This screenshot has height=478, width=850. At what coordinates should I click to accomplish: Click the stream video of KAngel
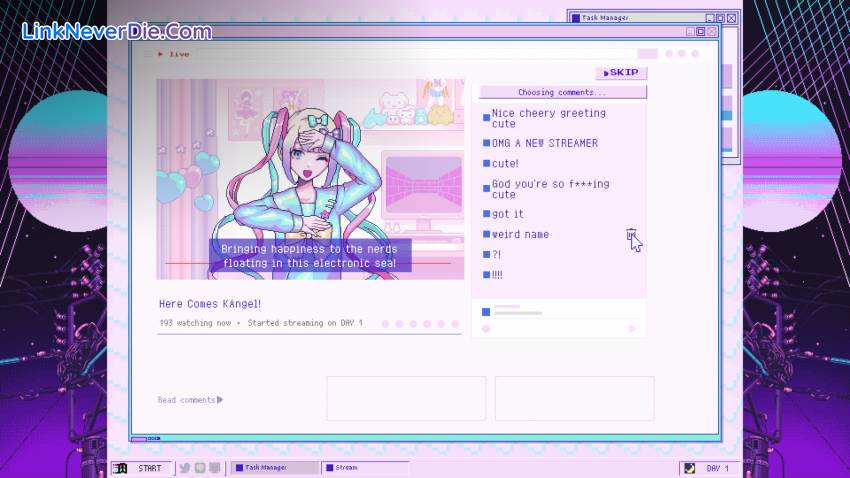[x=310, y=180]
